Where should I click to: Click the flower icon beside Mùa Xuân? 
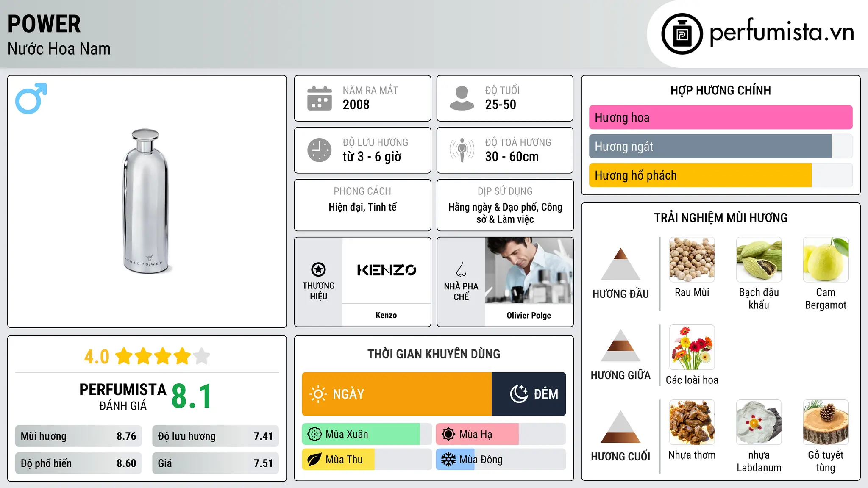[x=314, y=434]
